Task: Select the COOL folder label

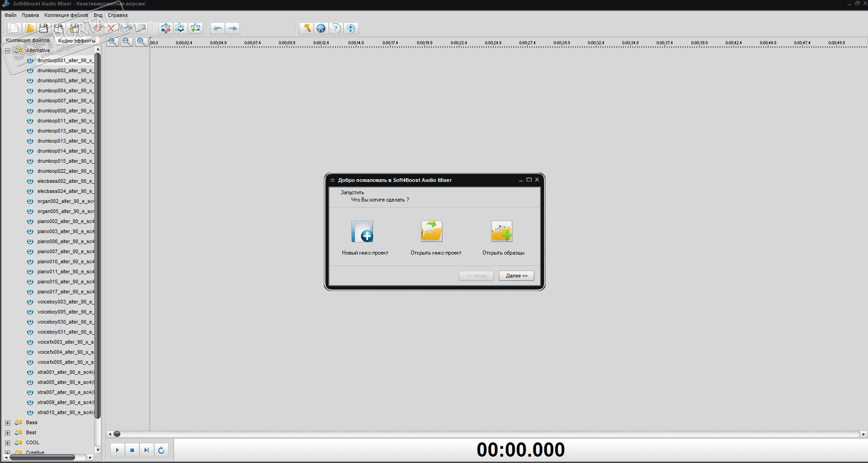Action: tap(32, 443)
